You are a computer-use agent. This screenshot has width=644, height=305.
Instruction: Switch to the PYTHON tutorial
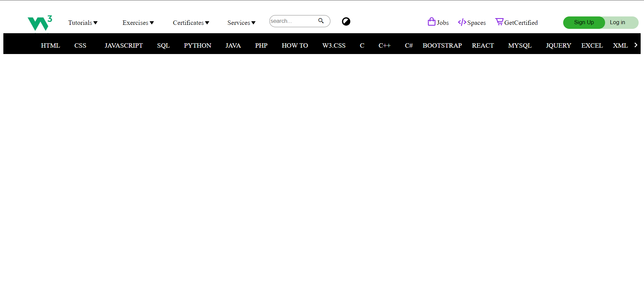tap(198, 45)
